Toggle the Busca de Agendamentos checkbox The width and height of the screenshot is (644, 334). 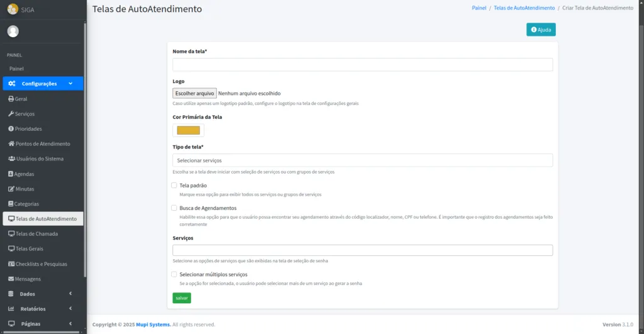[x=174, y=208]
